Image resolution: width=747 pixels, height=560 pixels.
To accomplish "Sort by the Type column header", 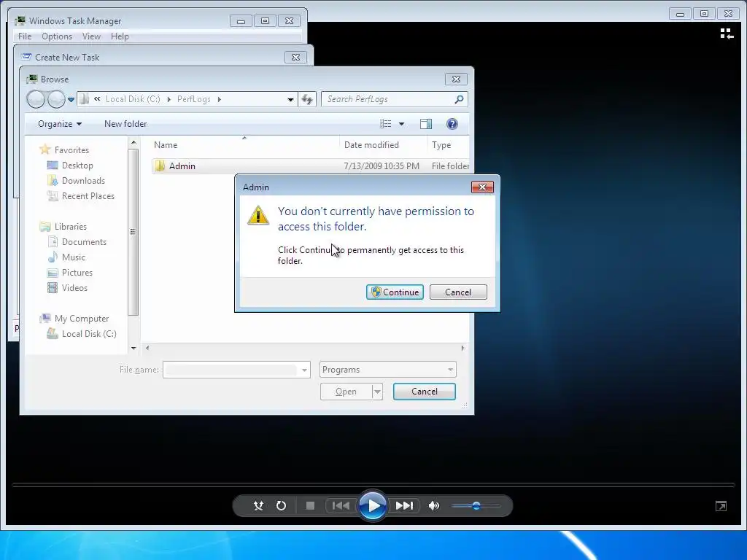I will [441, 145].
